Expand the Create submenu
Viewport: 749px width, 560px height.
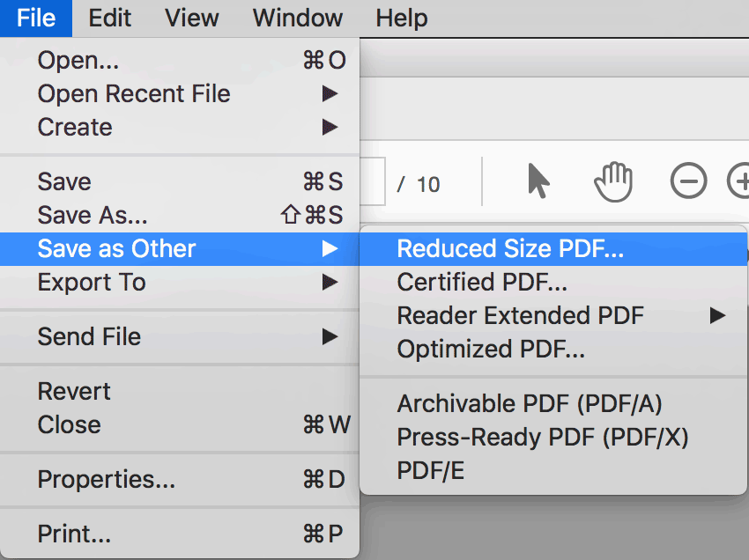pos(180,127)
